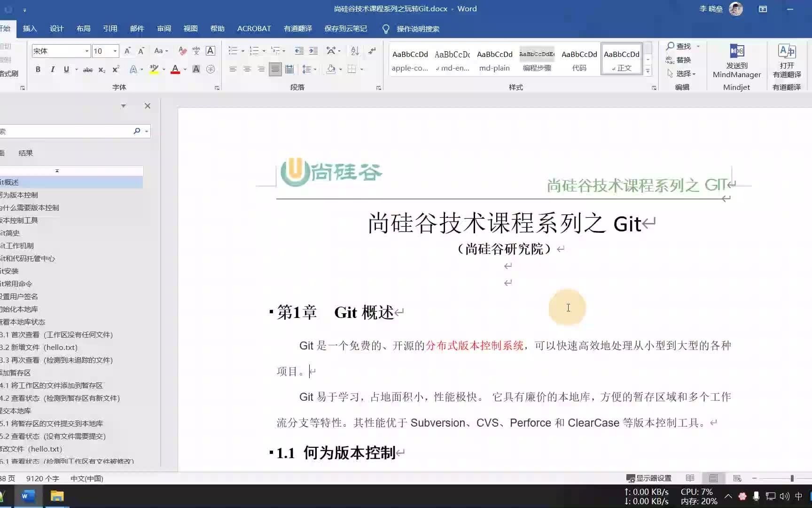Toggle show paragraph marks button
The height and width of the screenshot is (508, 812).
click(x=372, y=51)
